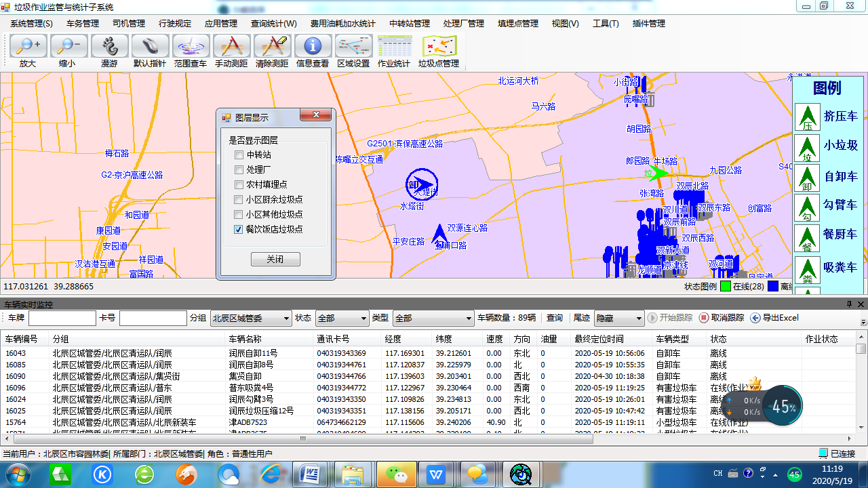This screenshot has height=488, width=868.
Task: Choose the 范围查车 area vehicle search icon
Action: click(191, 47)
